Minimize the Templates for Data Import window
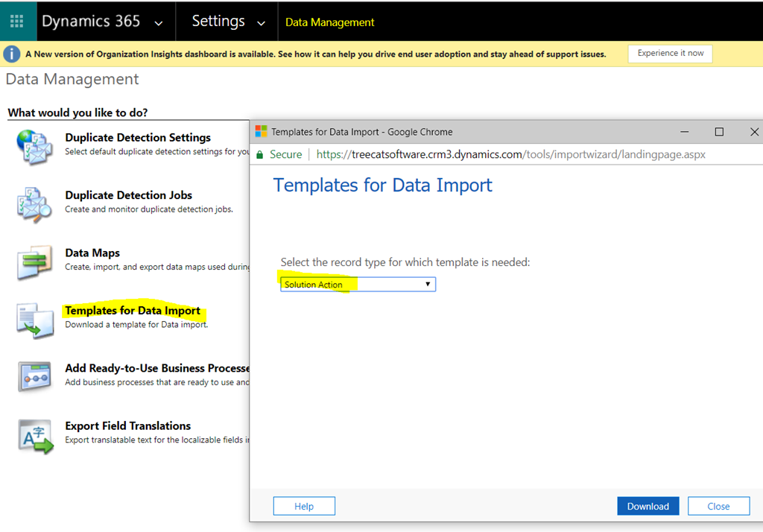The width and height of the screenshot is (763, 532). pyautogui.click(x=685, y=132)
